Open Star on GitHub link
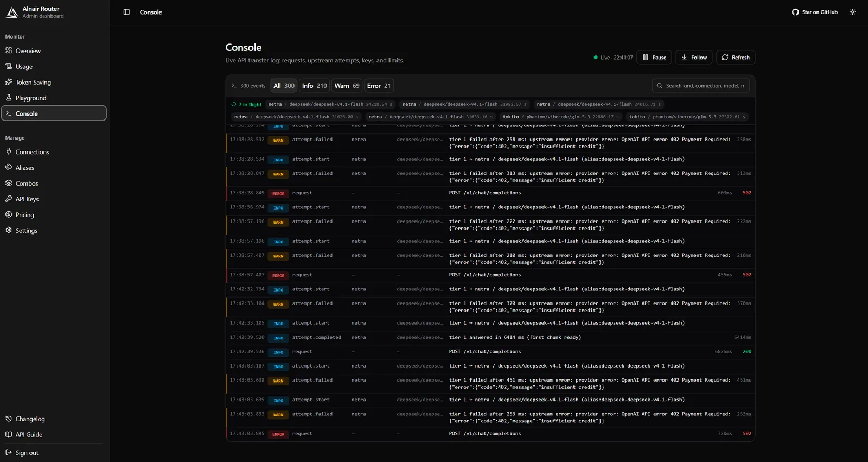868x462 pixels. 814,12
